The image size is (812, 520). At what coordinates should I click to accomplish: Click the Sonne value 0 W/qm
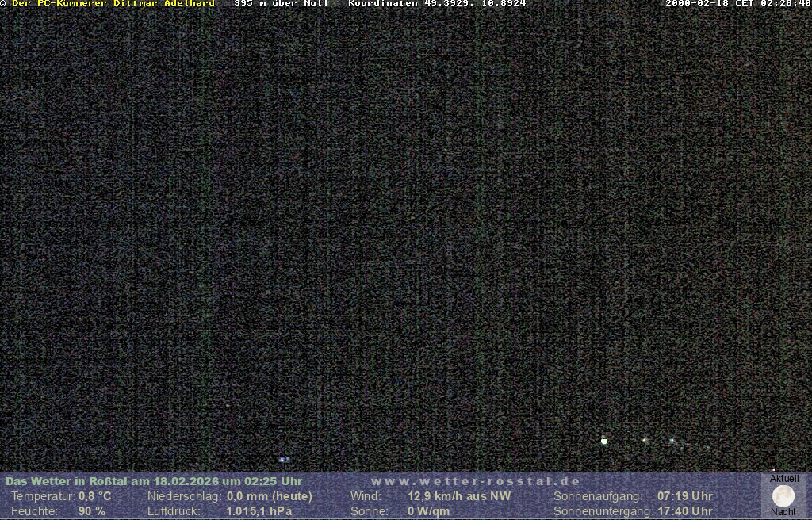[429, 511]
